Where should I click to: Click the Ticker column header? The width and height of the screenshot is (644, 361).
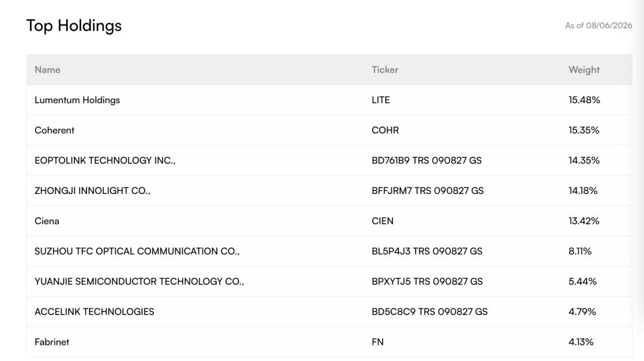click(x=385, y=70)
